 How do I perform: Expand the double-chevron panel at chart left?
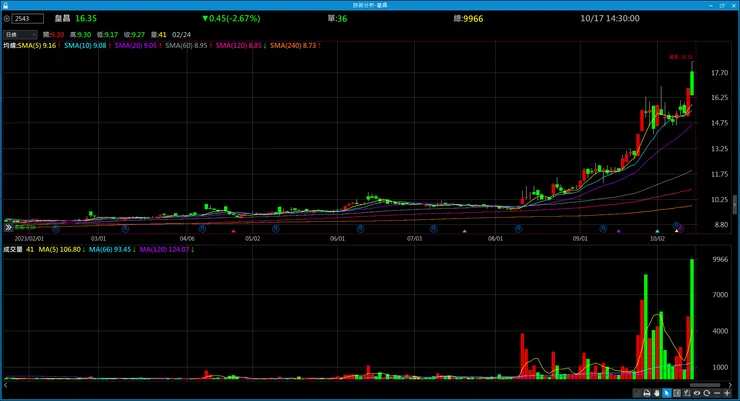pos(8,227)
